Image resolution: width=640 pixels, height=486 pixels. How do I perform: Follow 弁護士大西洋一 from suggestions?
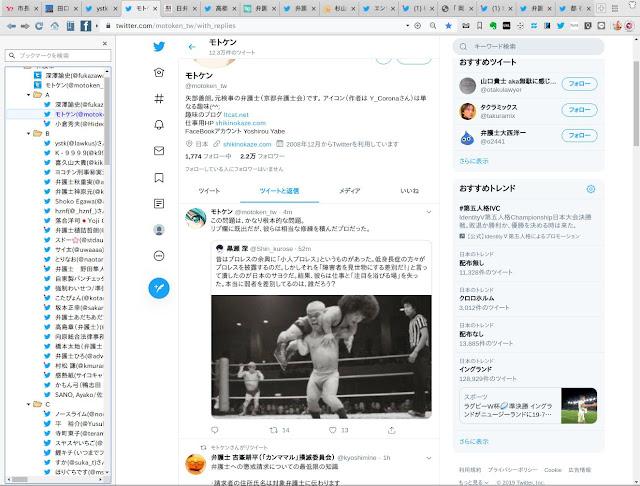[x=579, y=135]
